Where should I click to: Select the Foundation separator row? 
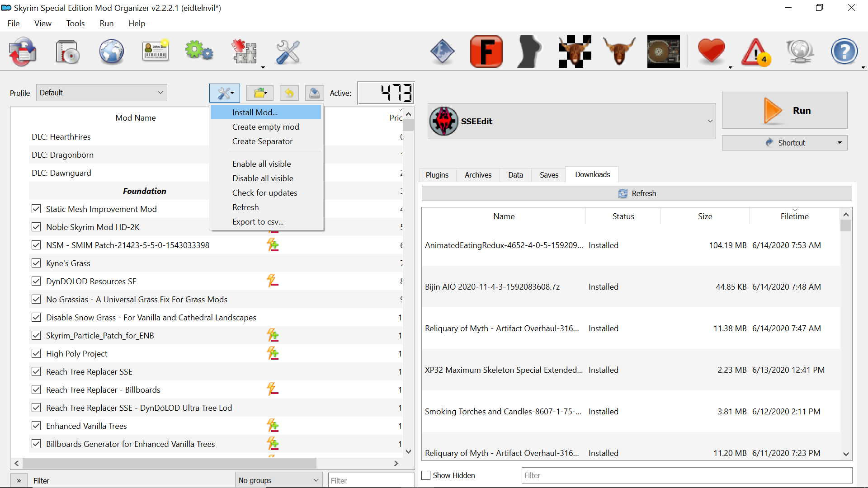point(145,191)
